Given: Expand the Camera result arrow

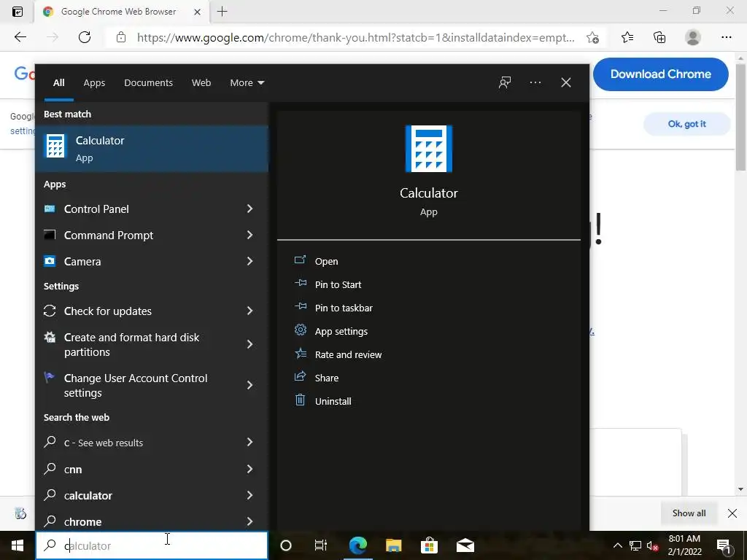Looking at the screenshot, I should [x=249, y=262].
